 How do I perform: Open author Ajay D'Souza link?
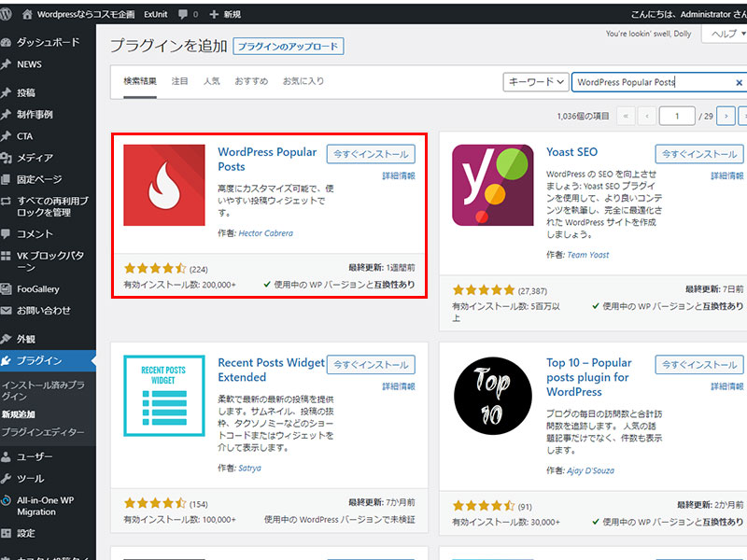coord(590,470)
